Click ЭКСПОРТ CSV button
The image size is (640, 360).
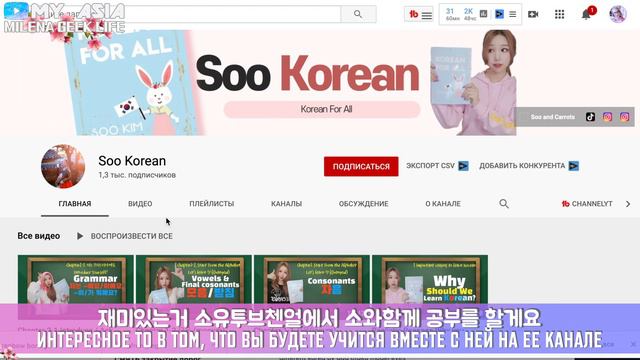(x=430, y=166)
